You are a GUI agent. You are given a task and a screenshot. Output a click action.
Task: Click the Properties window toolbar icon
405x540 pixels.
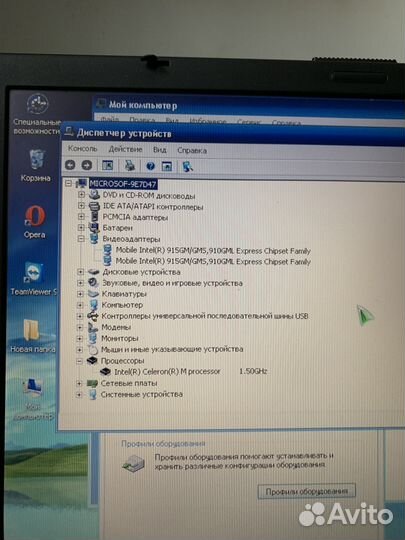pyautogui.click(x=167, y=167)
